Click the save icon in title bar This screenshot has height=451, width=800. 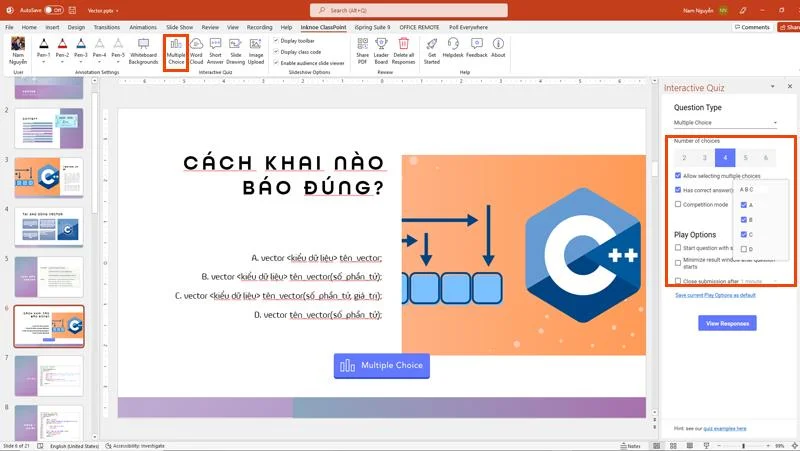[72, 10]
